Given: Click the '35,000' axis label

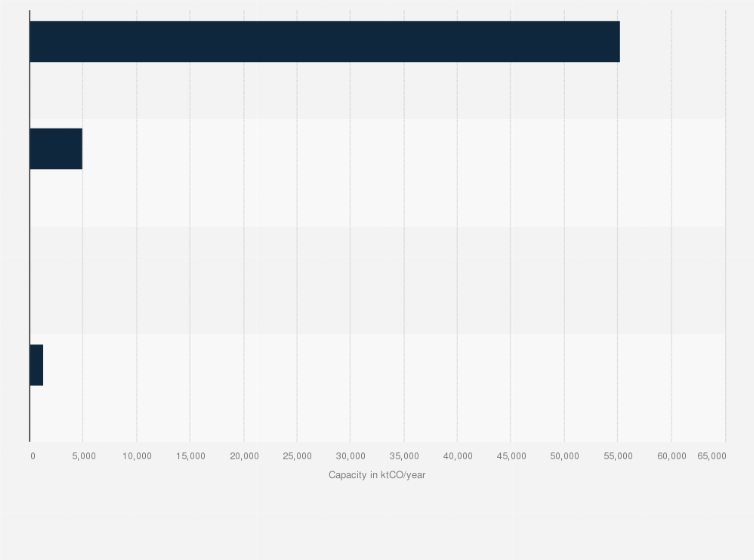Looking at the screenshot, I should click(404, 456).
